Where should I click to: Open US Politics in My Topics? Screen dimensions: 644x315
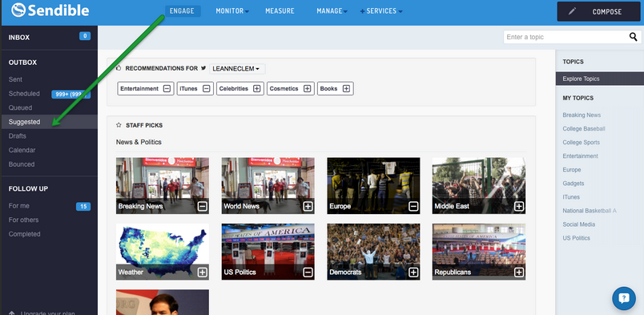click(576, 238)
